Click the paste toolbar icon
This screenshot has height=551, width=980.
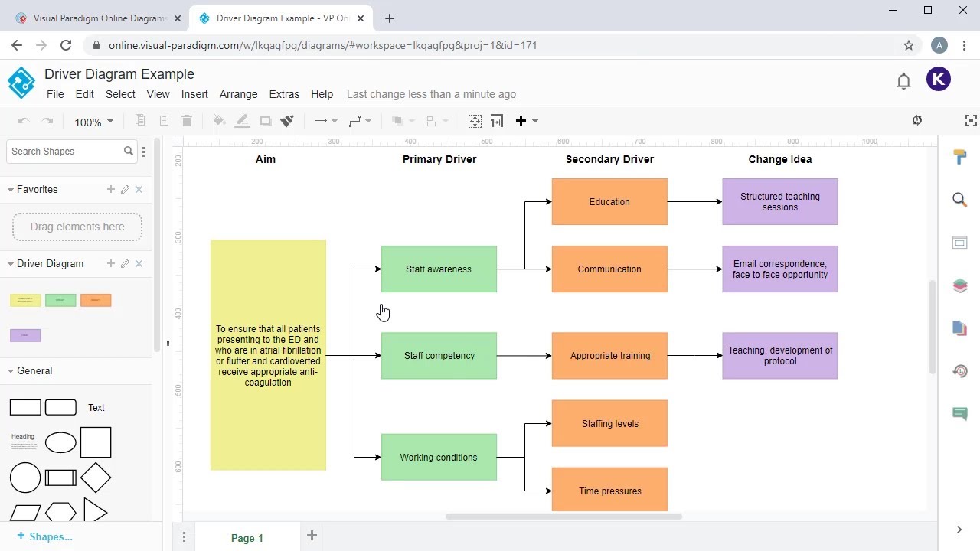point(164,121)
